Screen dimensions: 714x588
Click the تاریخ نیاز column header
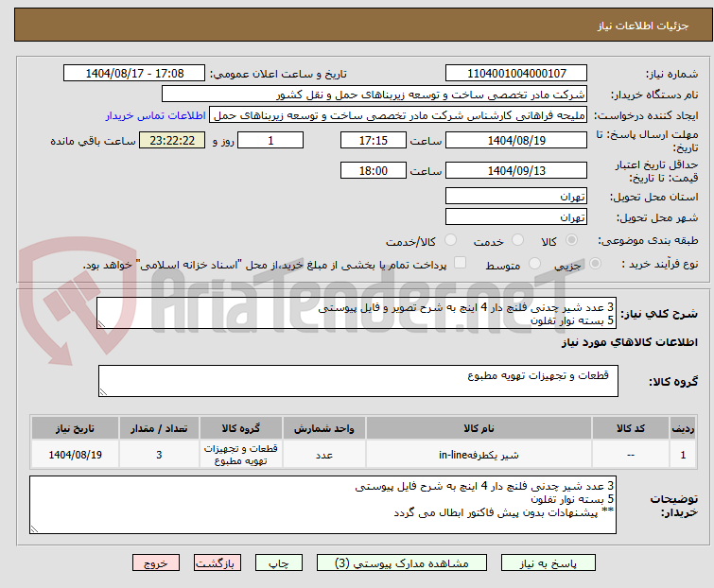point(75,428)
